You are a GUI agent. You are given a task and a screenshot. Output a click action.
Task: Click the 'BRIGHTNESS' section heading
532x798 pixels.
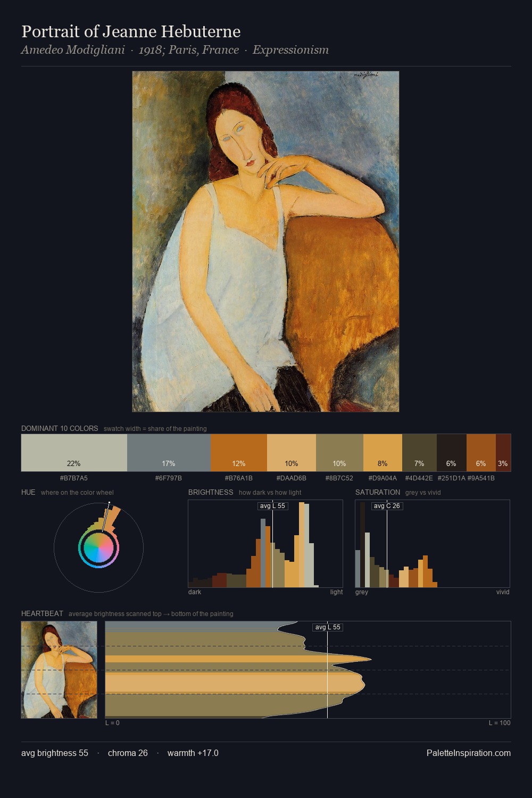point(211,492)
